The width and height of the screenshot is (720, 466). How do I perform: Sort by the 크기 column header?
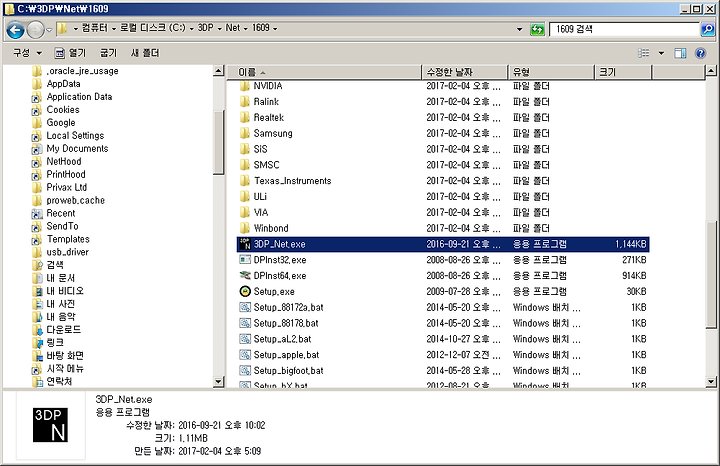(623, 72)
